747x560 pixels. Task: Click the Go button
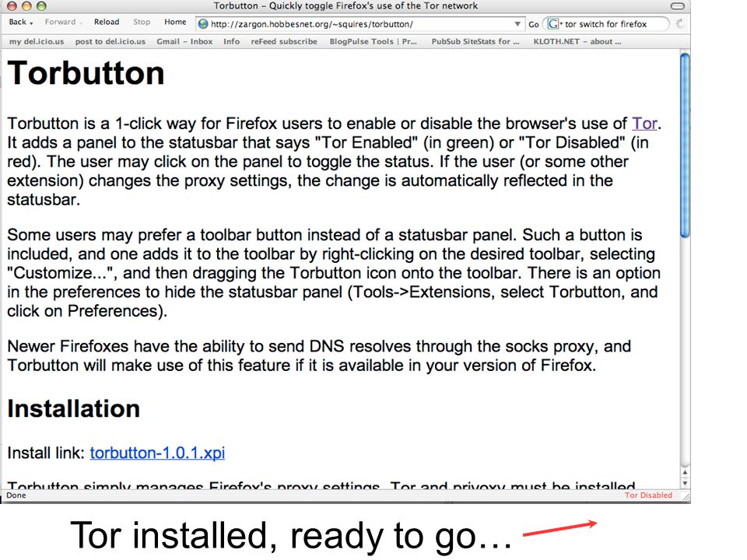(534, 24)
